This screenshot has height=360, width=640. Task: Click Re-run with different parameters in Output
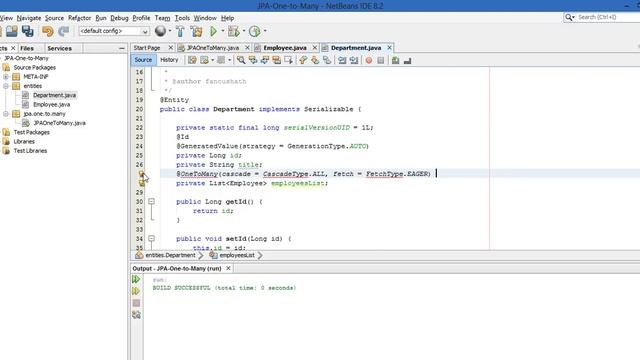tap(136, 291)
